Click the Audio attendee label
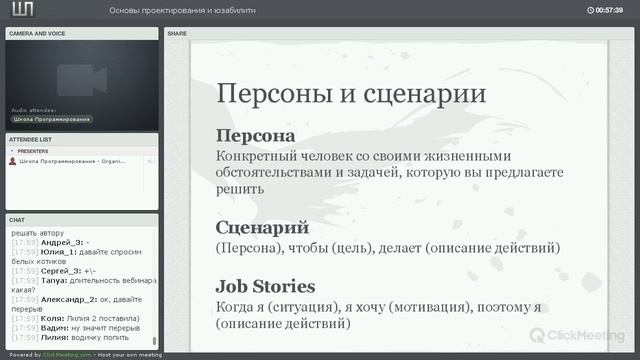 point(33,110)
